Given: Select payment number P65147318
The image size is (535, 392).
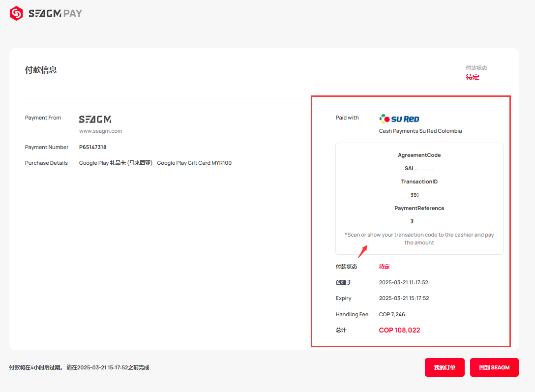Looking at the screenshot, I should pyautogui.click(x=93, y=147).
